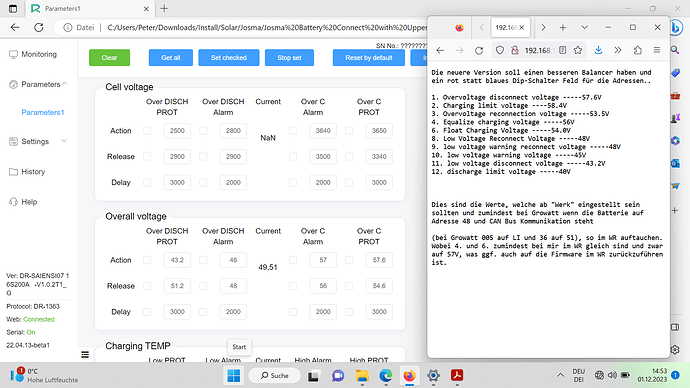Open Microsoft Edge from taskbar
Image resolution: width=690 pixels, height=388 pixels.
(386, 376)
